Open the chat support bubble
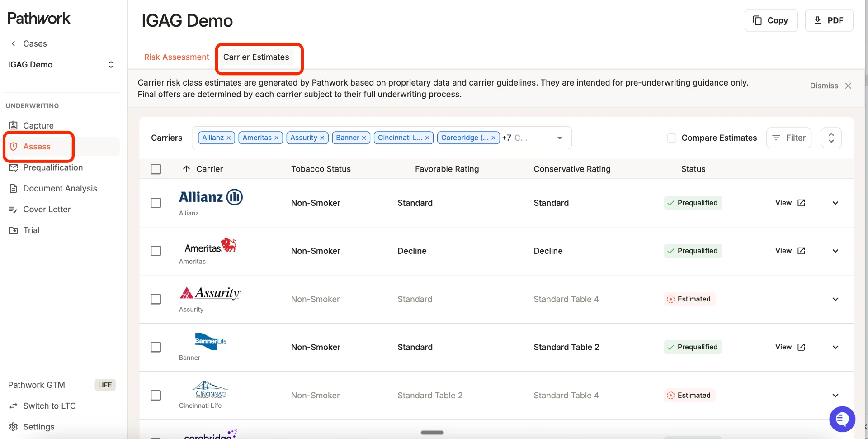This screenshot has height=439, width=868. tap(842, 419)
